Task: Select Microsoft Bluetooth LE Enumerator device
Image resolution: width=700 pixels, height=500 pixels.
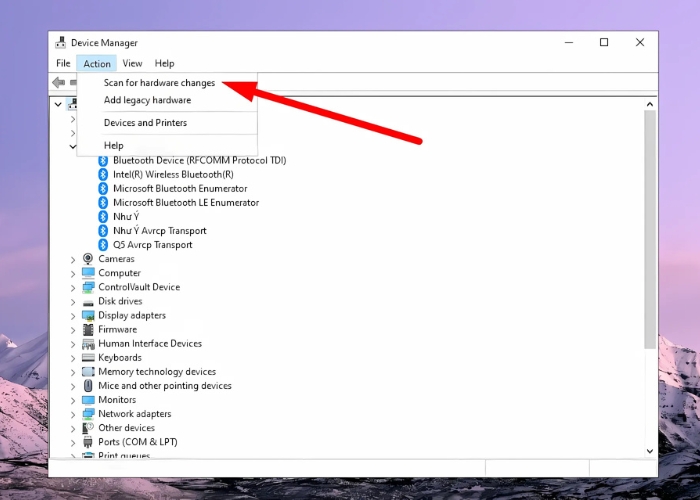Action: pyautogui.click(x=185, y=203)
